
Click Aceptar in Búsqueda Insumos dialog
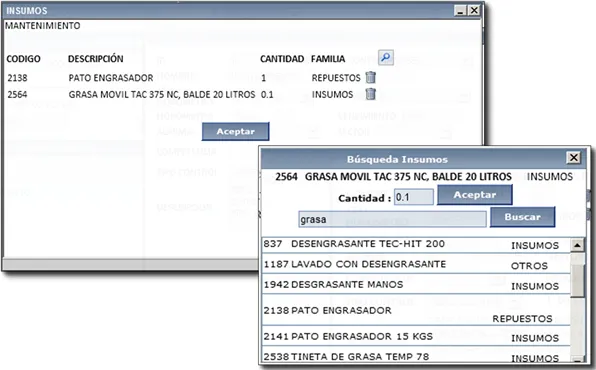pyautogui.click(x=475, y=195)
